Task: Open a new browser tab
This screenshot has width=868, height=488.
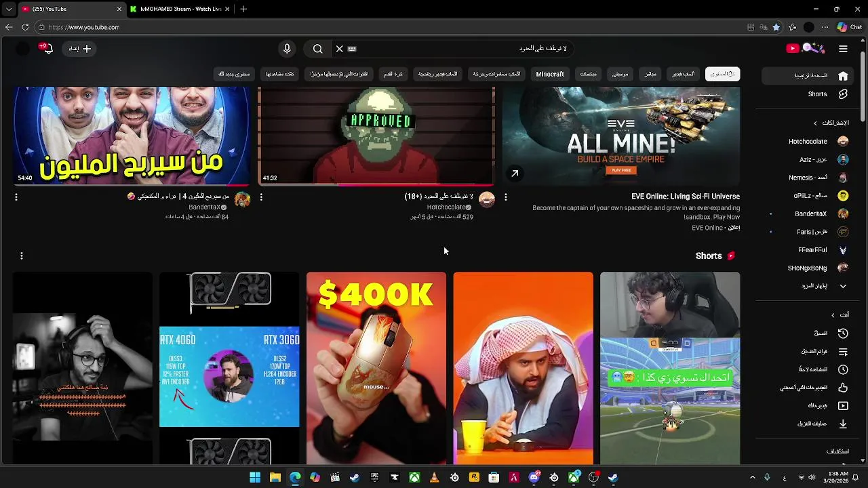Action: [243, 9]
